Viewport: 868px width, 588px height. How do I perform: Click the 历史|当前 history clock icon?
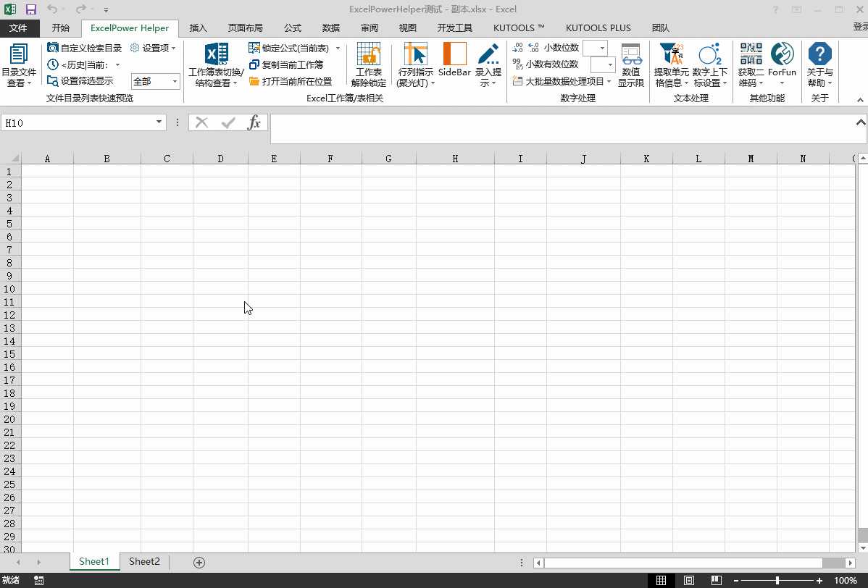coord(53,64)
